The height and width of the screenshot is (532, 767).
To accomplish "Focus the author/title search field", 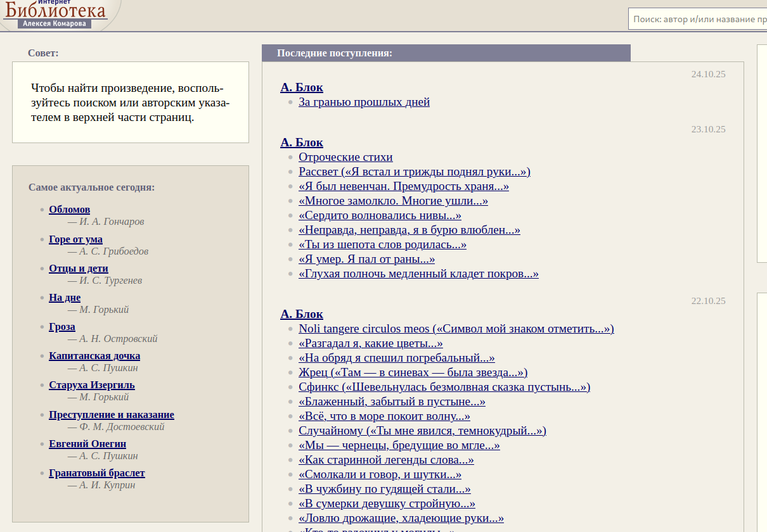I will click(697, 19).
